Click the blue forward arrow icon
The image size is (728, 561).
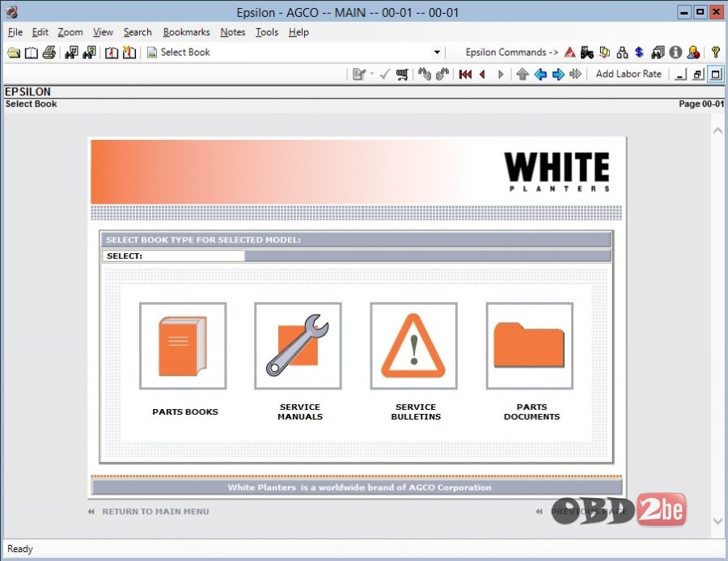557,74
